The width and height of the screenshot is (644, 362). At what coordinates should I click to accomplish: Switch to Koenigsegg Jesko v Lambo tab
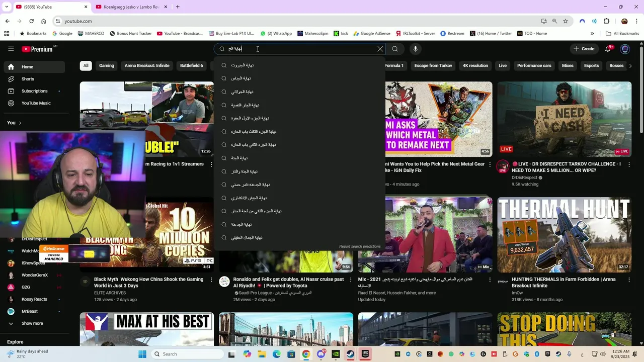point(131,7)
